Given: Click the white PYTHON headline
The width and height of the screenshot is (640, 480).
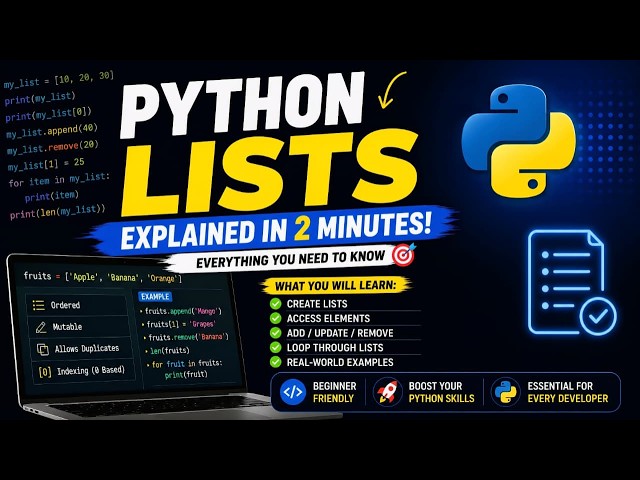Looking at the screenshot, I should (x=242, y=105).
